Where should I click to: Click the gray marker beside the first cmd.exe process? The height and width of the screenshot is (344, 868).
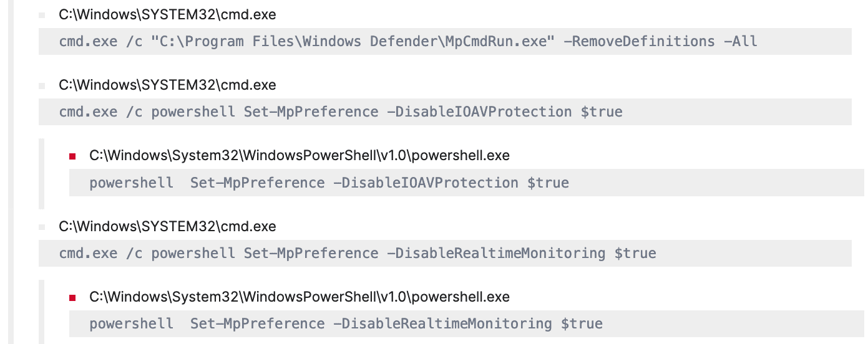[42, 15]
